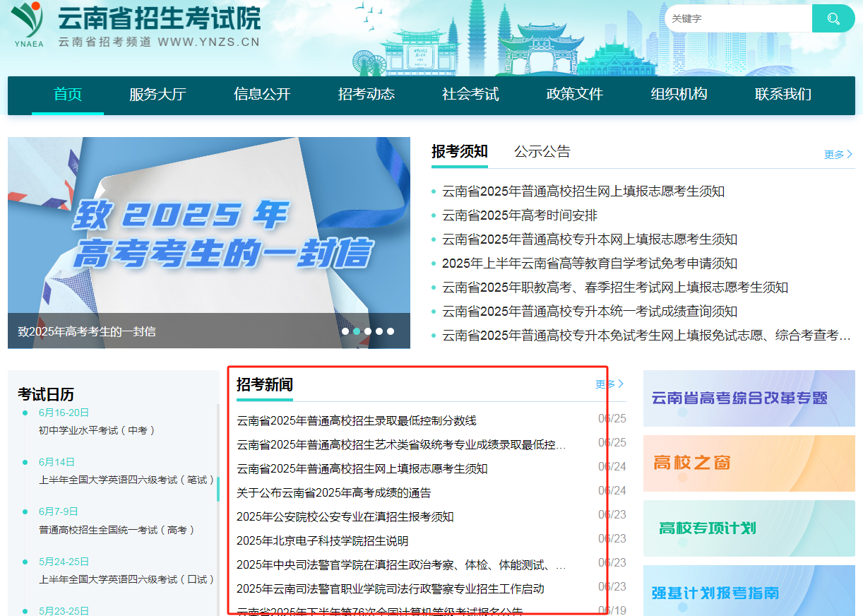Select the first carousel dot
863x616 pixels.
pyautogui.click(x=345, y=331)
